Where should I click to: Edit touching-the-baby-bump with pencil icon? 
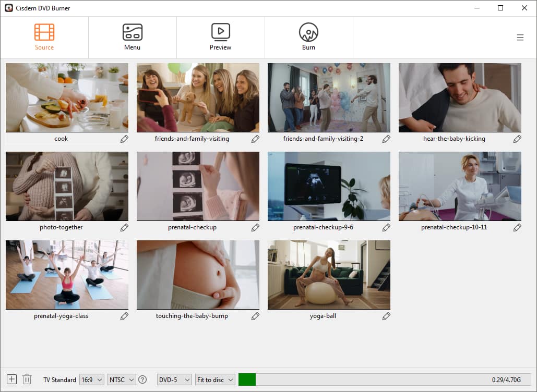tap(255, 316)
